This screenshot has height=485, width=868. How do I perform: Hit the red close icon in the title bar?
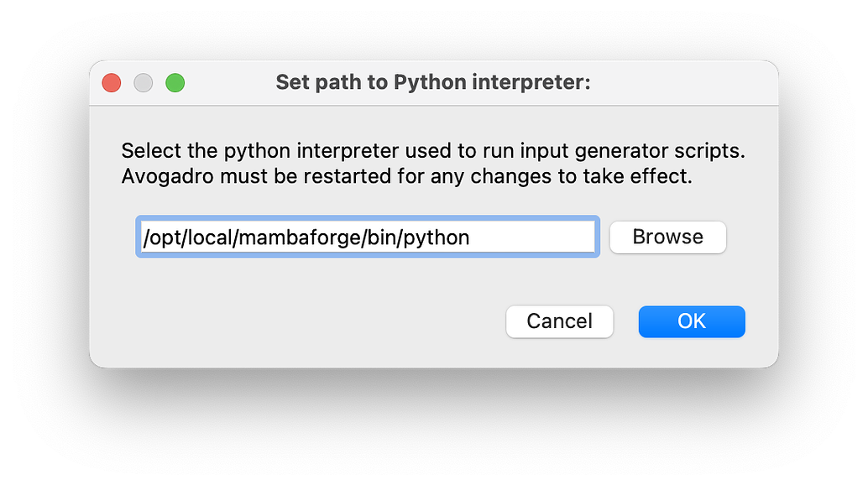[x=112, y=83]
